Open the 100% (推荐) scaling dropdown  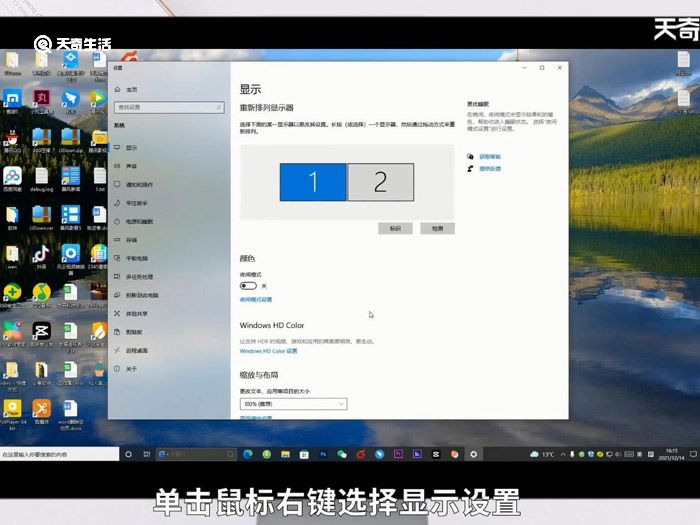[x=293, y=403]
